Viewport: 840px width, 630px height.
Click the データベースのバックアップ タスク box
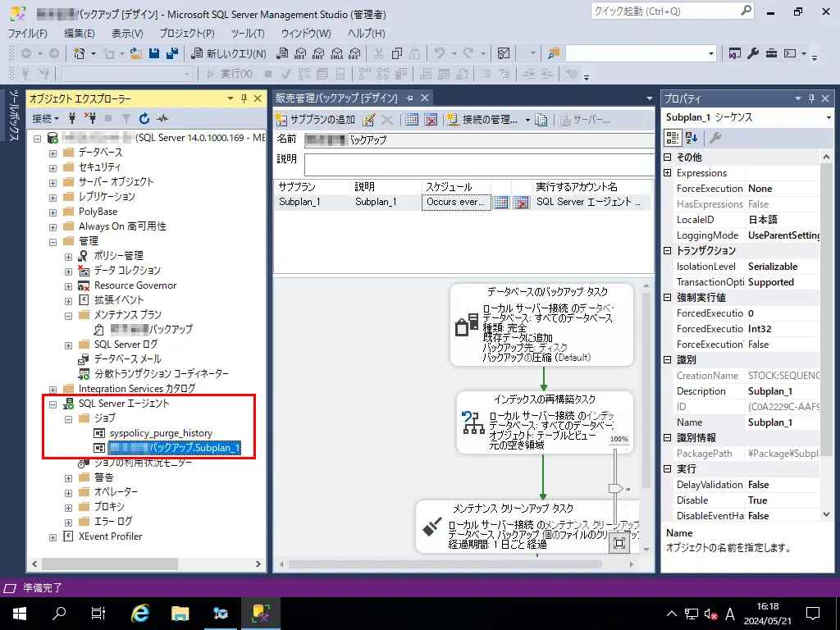pyautogui.click(x=541, y=325)
